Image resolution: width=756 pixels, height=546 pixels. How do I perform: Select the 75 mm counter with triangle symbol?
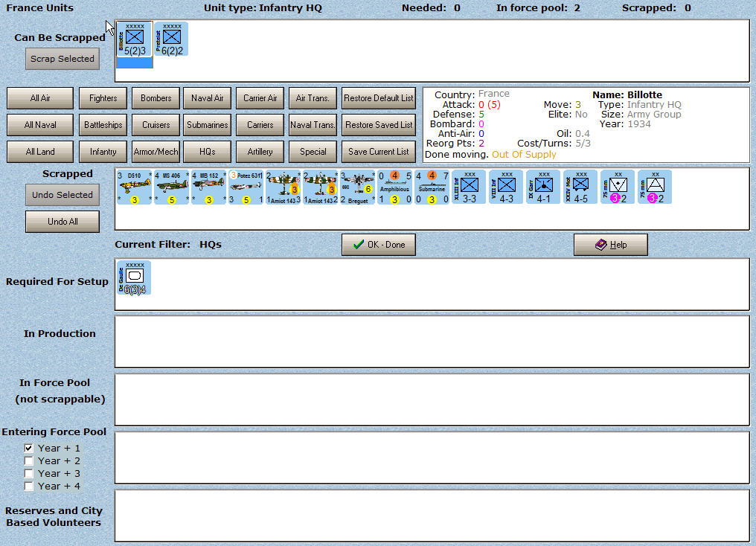click(x=654, y=187)
